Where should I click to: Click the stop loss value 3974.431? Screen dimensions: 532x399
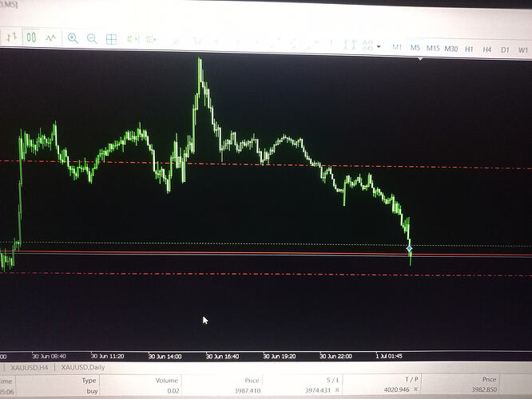click(x=318, y=390)
